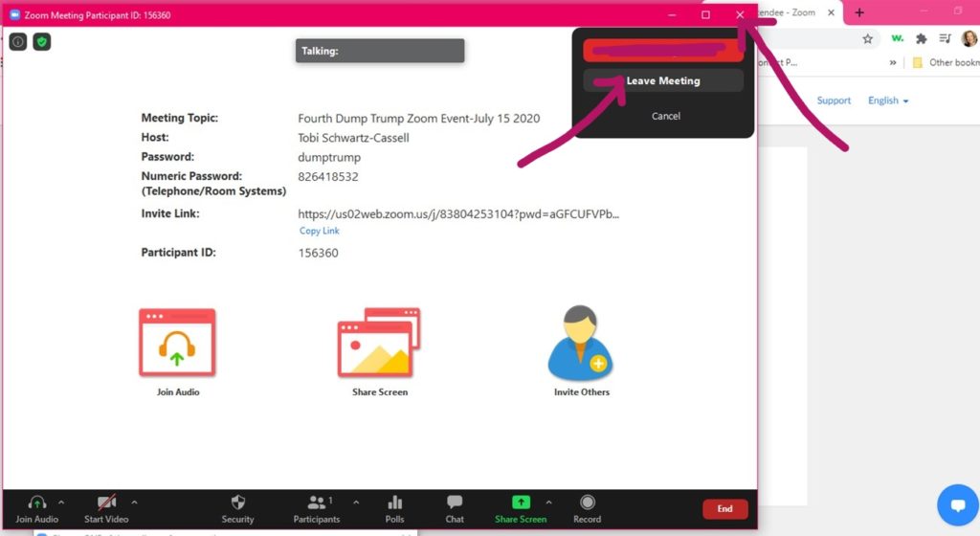The height and width of the screenshot is (536, 980).
Task: Click the Invite Others icon
Action: [581, 343]
